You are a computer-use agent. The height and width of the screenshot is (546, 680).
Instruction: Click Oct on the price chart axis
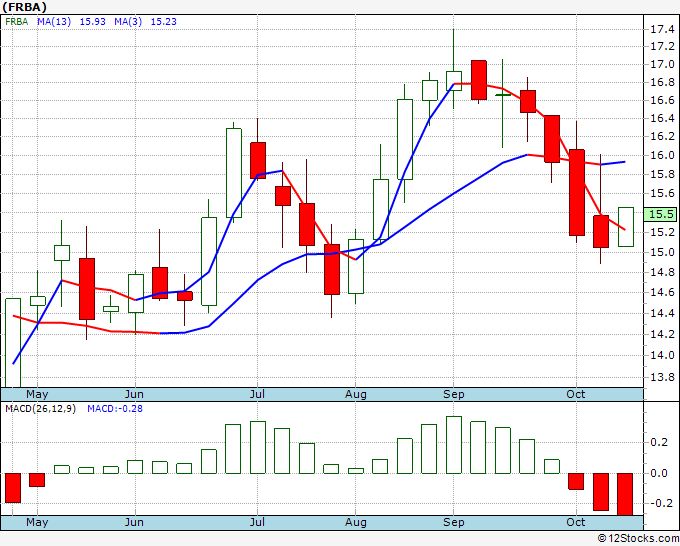tap(576, 394)
